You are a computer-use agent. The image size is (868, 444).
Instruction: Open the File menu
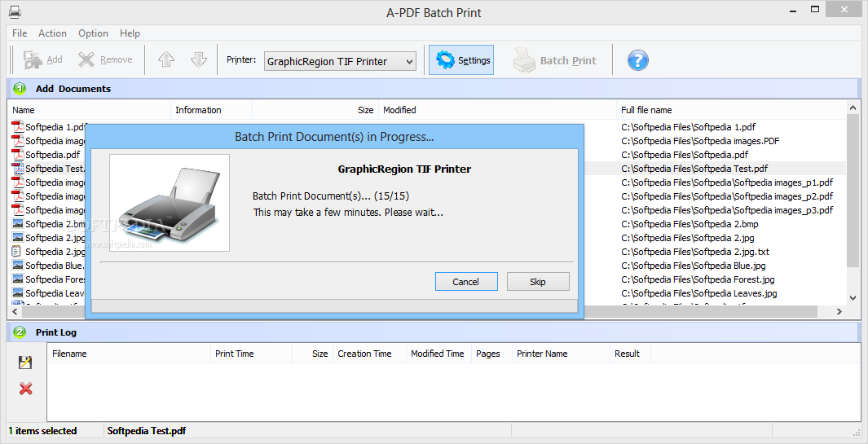pyautogui.click(x=20, y=33)
